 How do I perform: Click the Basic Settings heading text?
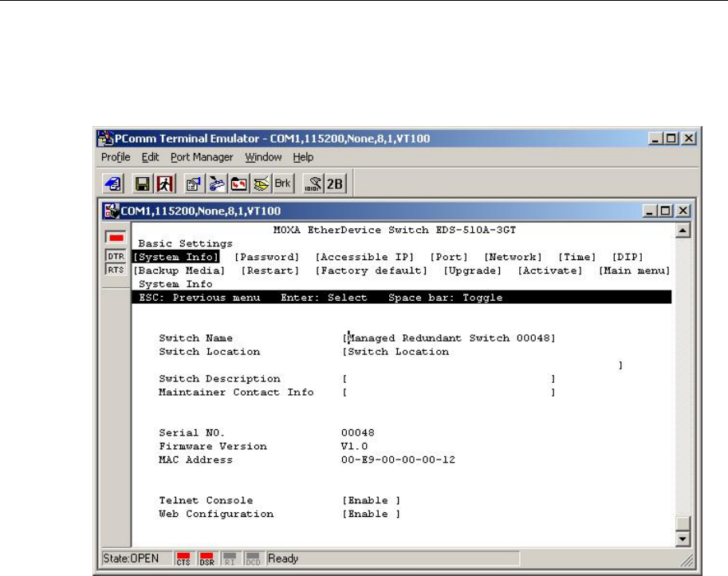[185, 243]
